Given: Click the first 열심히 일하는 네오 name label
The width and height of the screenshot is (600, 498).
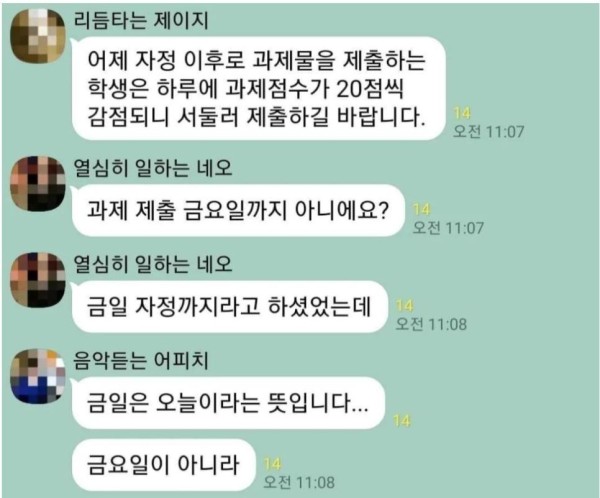Looking at the screenshot, I should click(153, 168).
